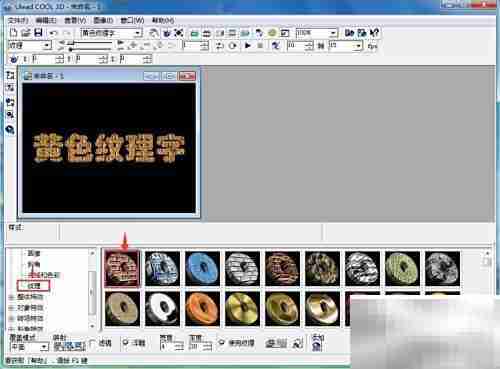Viewport: 500px width, 369px height.
Task: Click the blue icon right of stop button
Action: click(276, 45)
